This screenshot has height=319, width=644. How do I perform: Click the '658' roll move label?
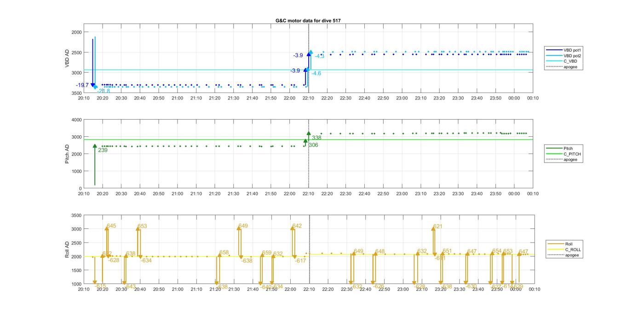click(224, 253)
